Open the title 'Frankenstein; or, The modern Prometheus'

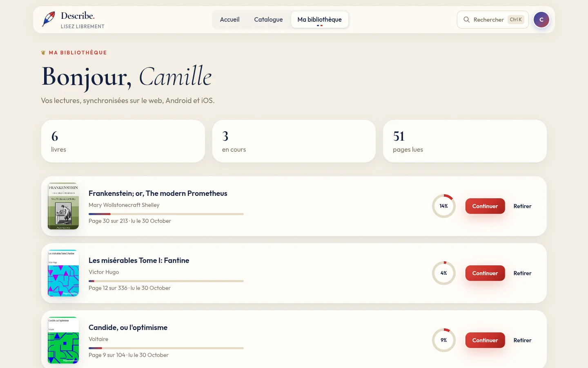[x=158, y=193]
